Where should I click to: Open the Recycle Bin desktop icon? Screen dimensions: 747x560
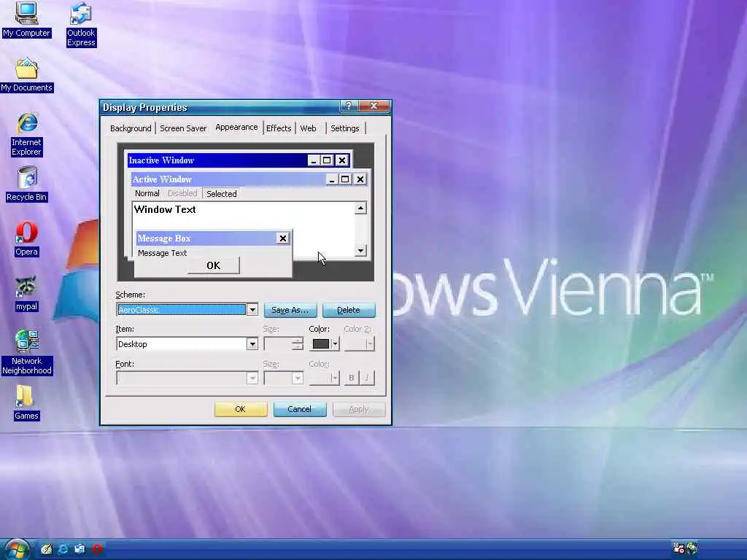[x=27, y=184]
